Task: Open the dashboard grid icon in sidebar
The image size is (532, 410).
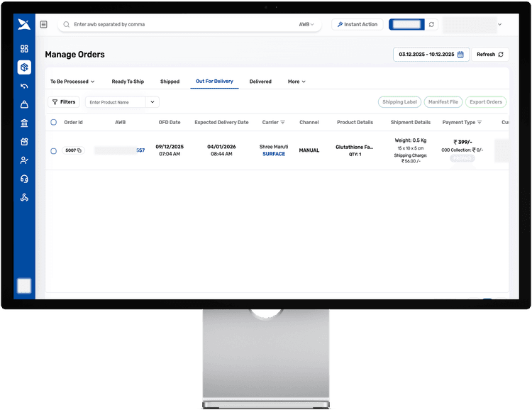Action: 24,49
